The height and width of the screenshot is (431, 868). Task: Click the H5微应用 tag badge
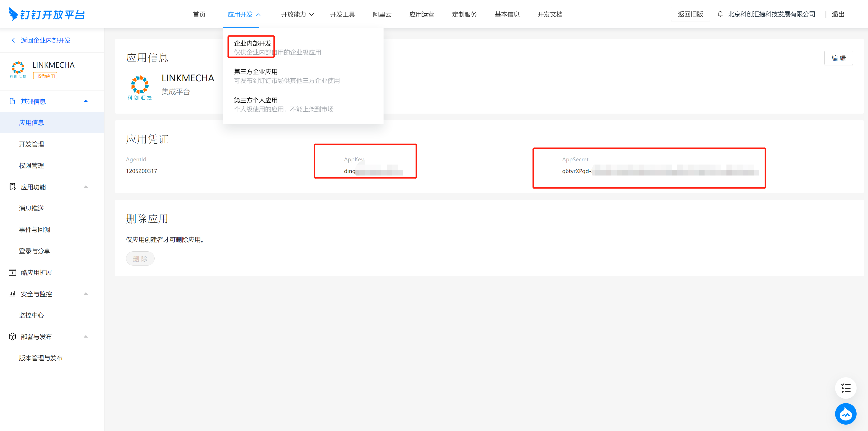coord(45,76)
